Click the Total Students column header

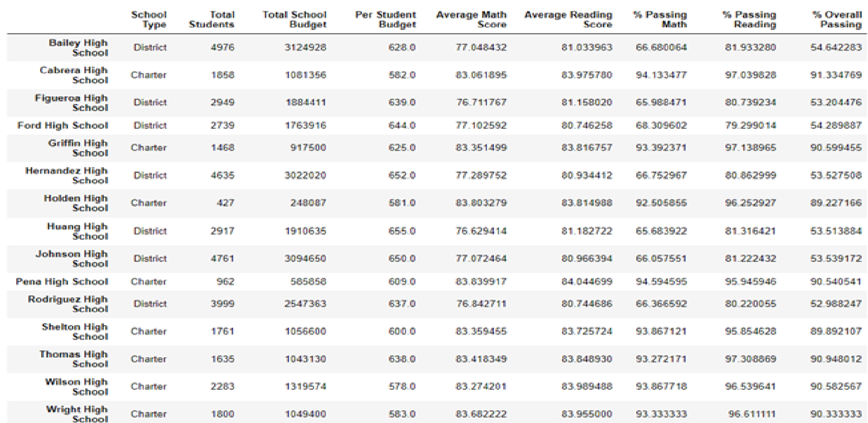[x=212, y=19]
